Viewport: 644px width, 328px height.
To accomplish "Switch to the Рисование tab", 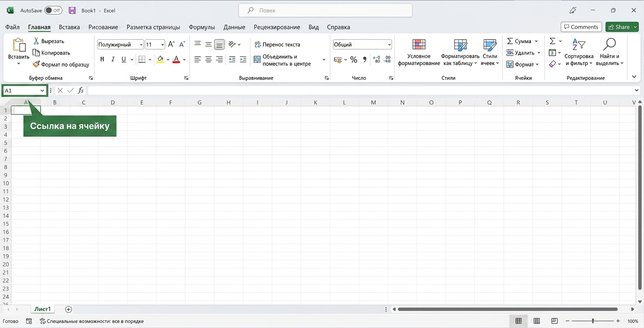I will tap(103, 27).
